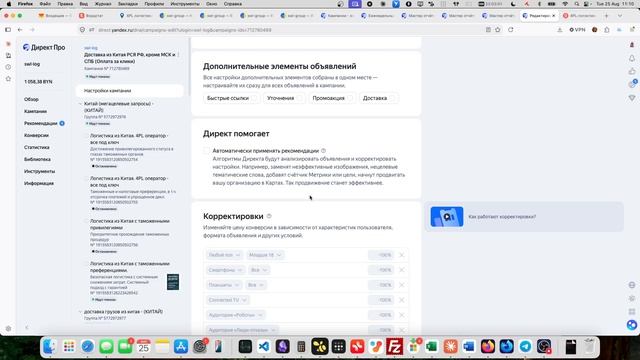This screenshot has width=640, height=360.
Task: Click the star favorites icon in the left rail
Action: [x=8, y=79]
